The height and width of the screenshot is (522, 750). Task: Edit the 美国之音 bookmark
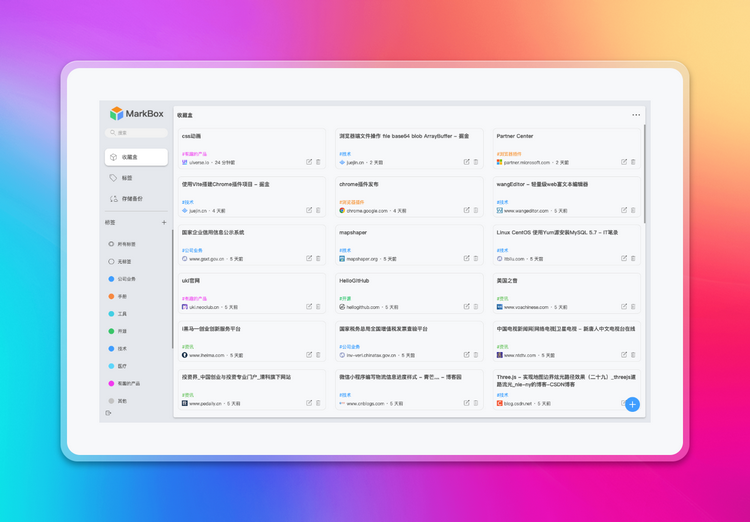pos(624,307)
